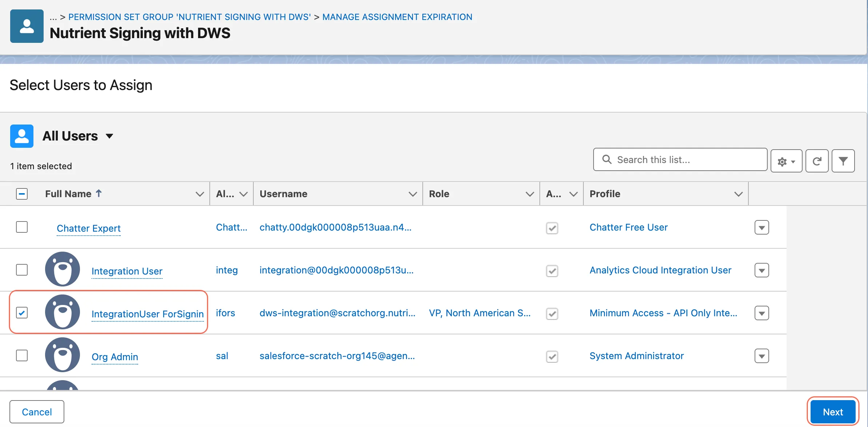
Task: Click Integration User avatar image
Action: pyautogui.click(x=63, y=269)
